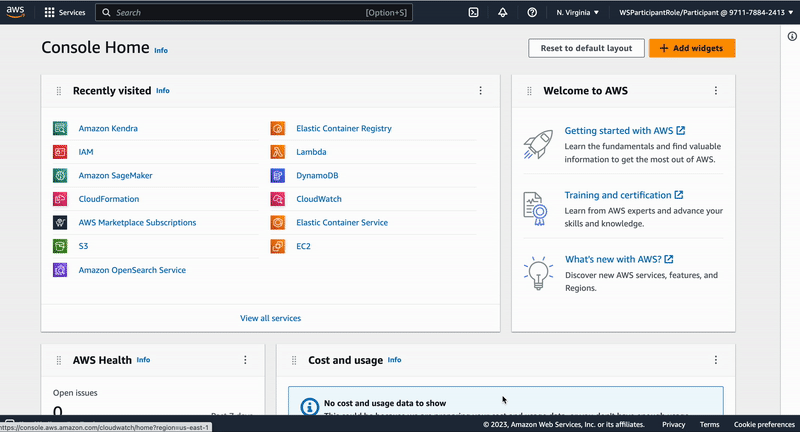The width and height of the screenshot is (800, 432).
Task: Click the CloudFormation service icon
Action: coord(60,199)
